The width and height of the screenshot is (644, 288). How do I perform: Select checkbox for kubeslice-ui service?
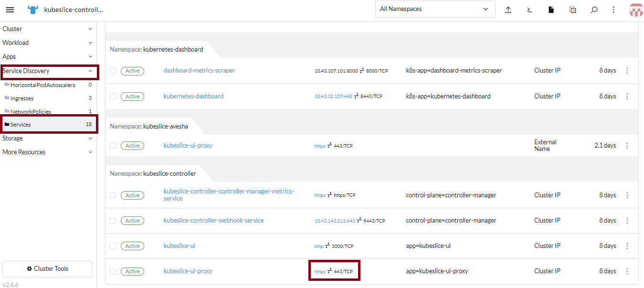coord(113,246)
